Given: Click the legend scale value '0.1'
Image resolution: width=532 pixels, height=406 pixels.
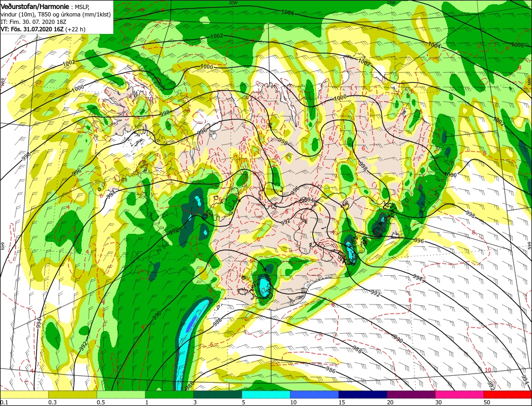Looking at the screenshot, I should coord(3,402).
